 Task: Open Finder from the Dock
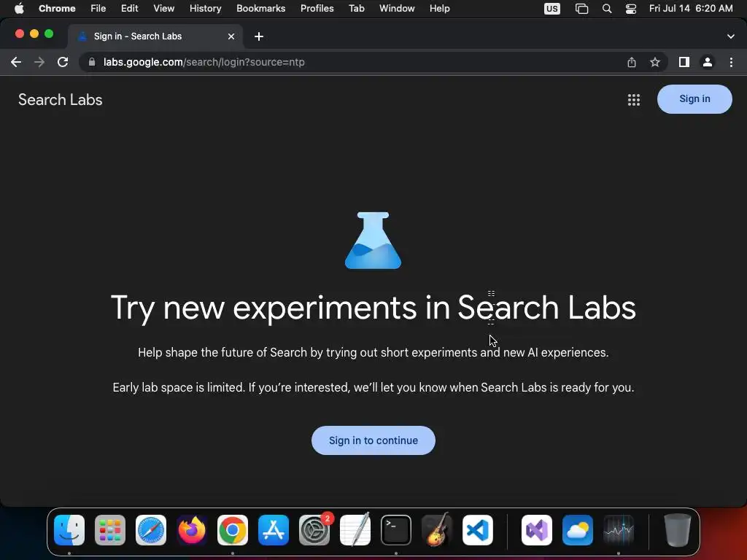pos(69,530)
